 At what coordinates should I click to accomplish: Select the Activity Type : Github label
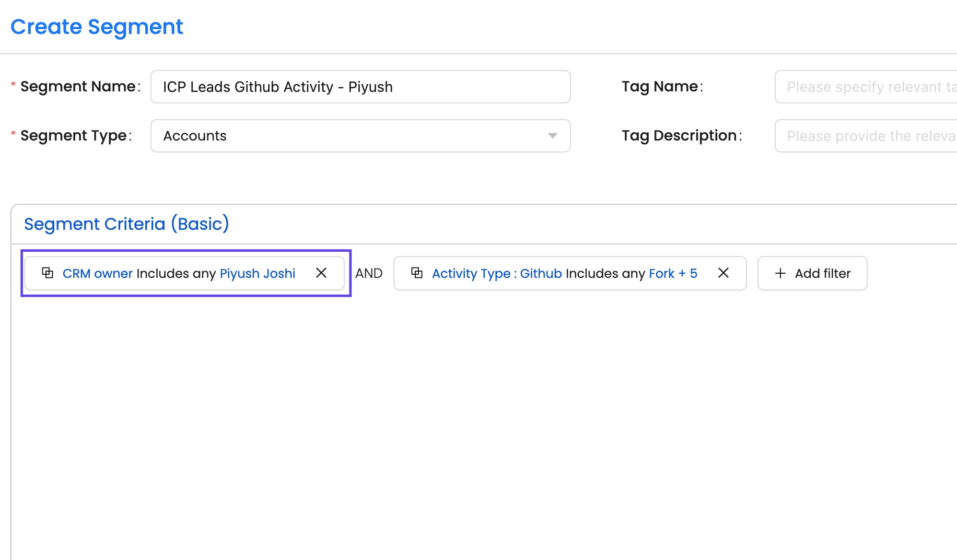(497, 273)
